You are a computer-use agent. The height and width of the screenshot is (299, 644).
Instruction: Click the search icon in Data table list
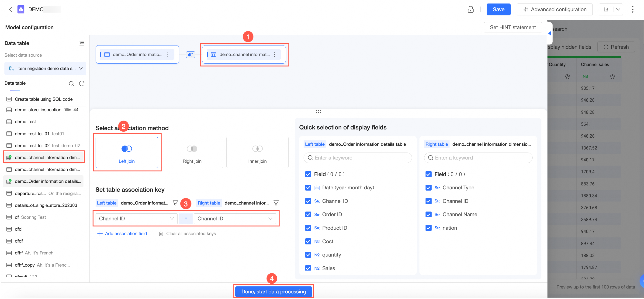click(x=71, y=83)
